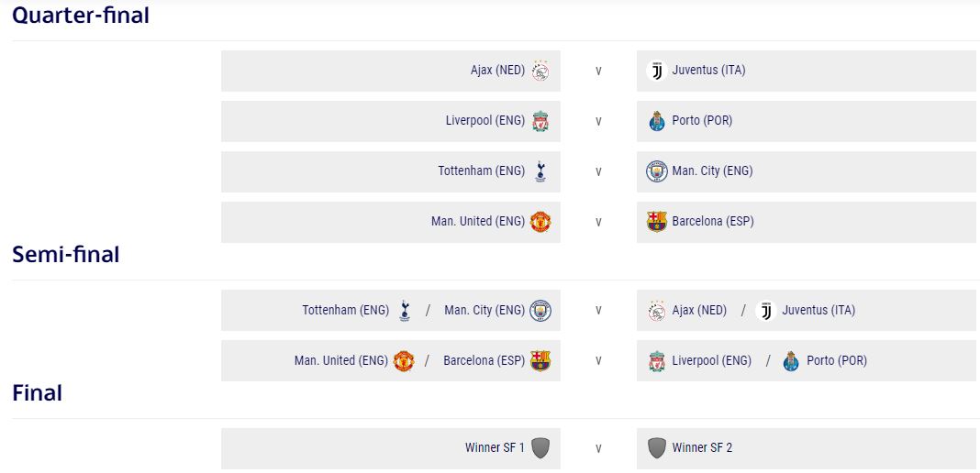Click the Porto crest in Quarter-final row
Viewport: 980px width, 473px height.
coord(656,121)
